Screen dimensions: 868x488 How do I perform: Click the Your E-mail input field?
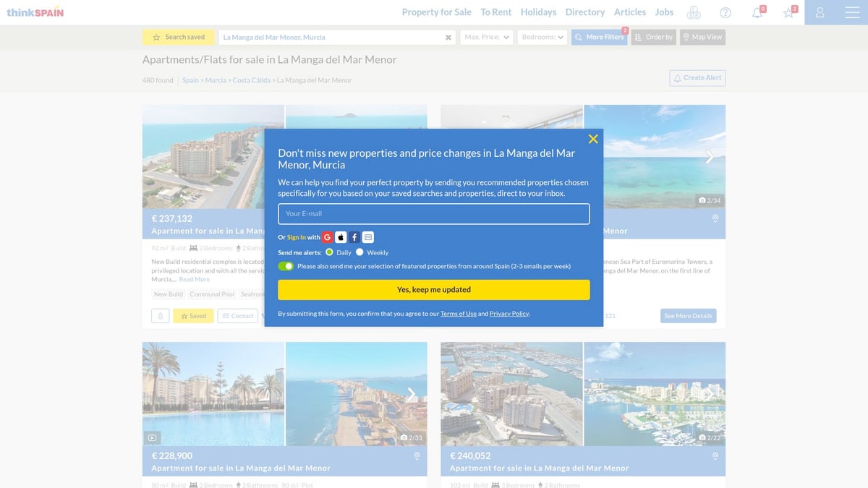tap(433, 213)
